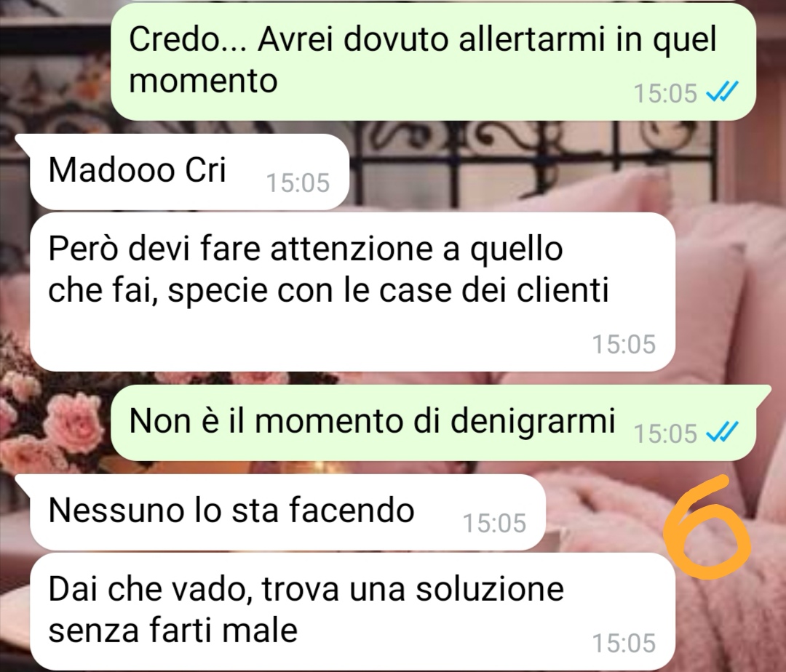Tap the 15:05 timestamp on the 'case dei clienti' message
This screenshot has width=786, height=672.
click(x=624, y=344)
